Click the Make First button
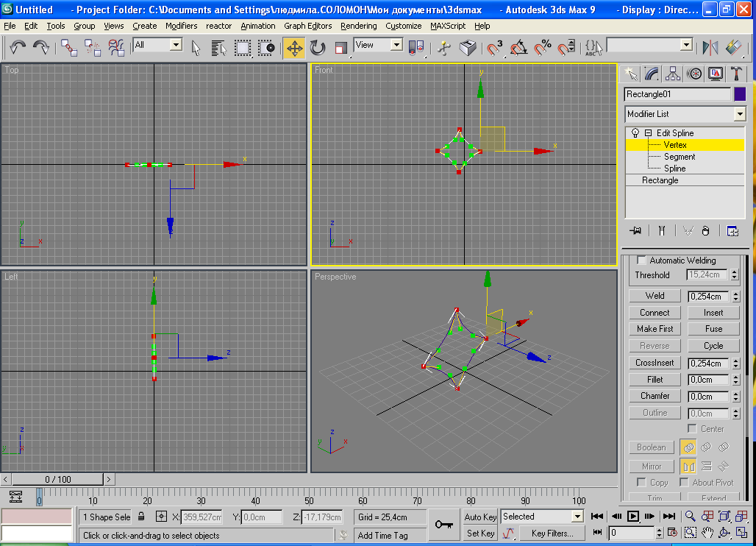 tap(655, 329)
